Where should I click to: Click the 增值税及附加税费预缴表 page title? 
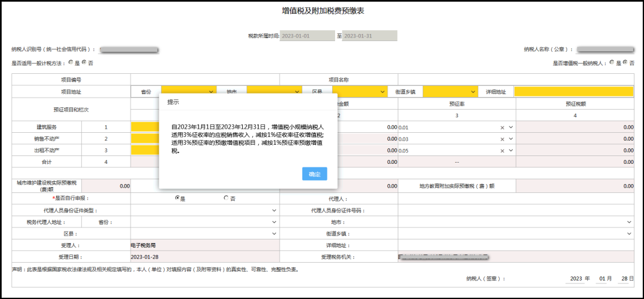pos(323,11)
